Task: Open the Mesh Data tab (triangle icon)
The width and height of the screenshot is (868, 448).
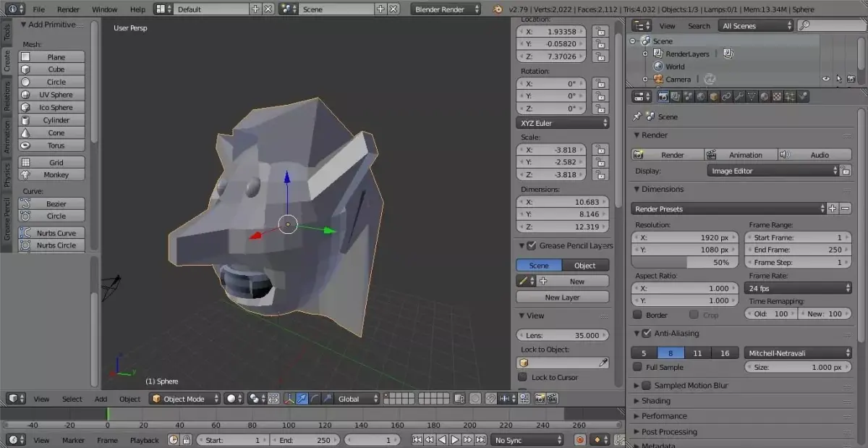Action: pyautogui.click(x=752, y=96)
